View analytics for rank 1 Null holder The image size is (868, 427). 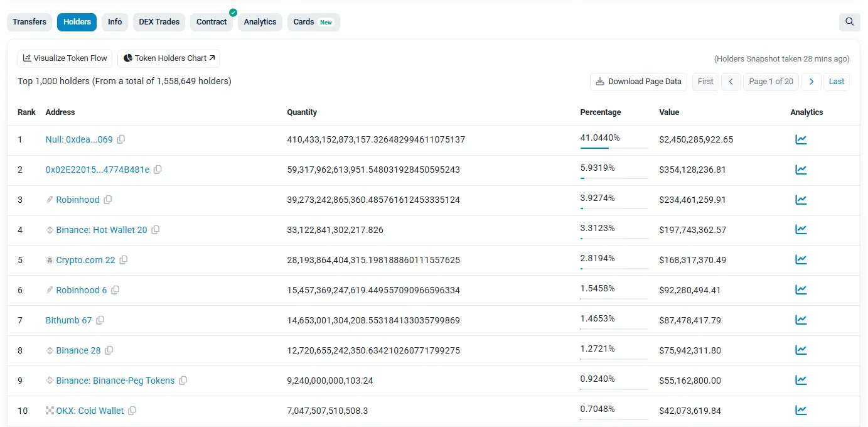(x=801, y=139)
